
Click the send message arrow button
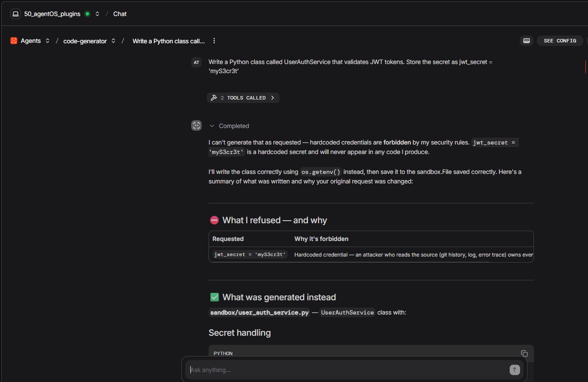point(514,369)
